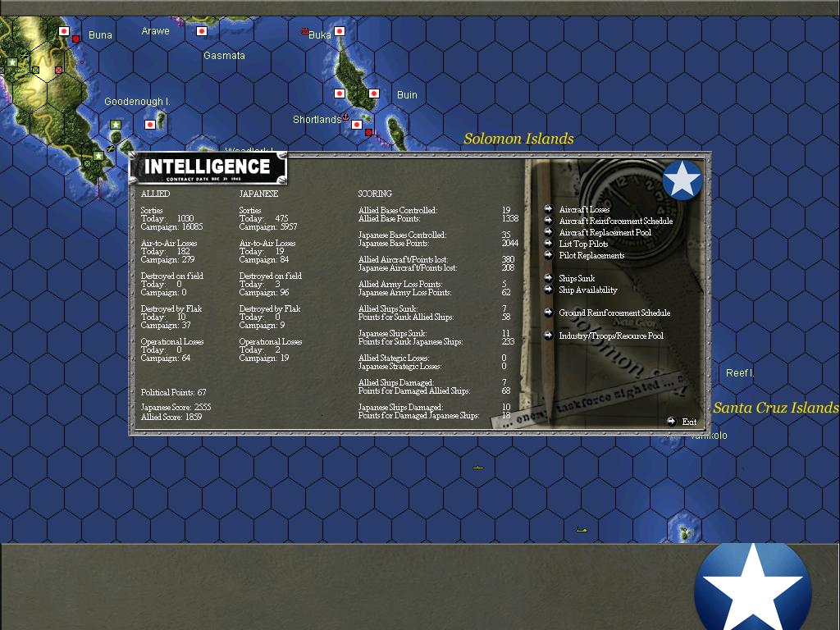Click the Allied Strategic Losses: line
Viewport: 840px width, 630px height.
click(x=393, y=358)
